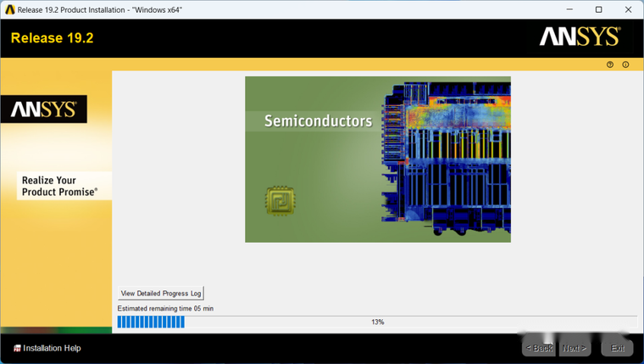Click "Realize Your Product Promise" slogan
644x364 pixels.
point(59,186)
